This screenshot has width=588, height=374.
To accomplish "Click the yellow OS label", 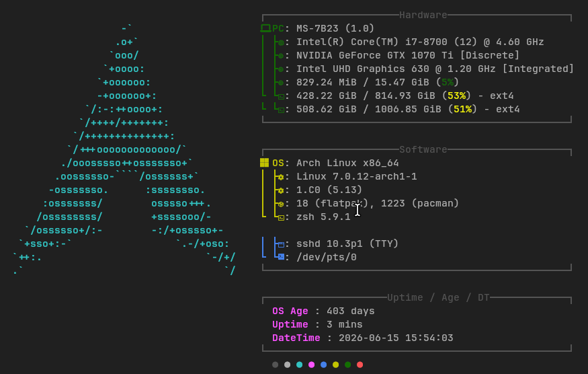I will tap(278, 163).
